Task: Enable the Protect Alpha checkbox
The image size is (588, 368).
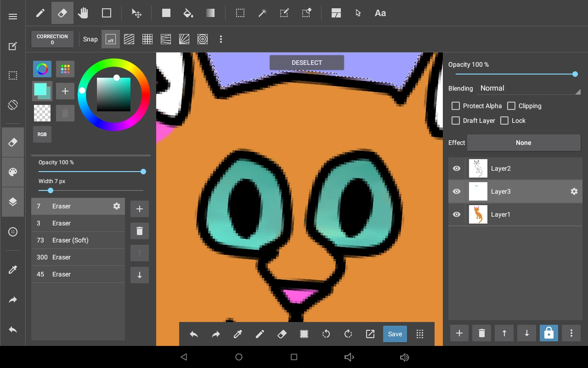Action: pyautogui.click(x=456, y=106)
